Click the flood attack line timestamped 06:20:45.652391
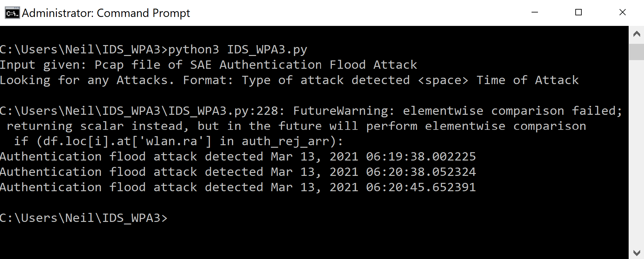This screenshot has height=259, width=644. point(238,187)
